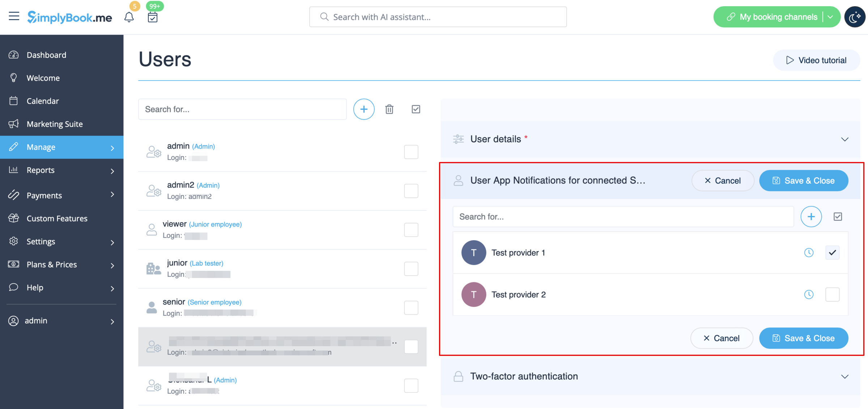Open the Manage section in the sidebar

coord(41,147)
